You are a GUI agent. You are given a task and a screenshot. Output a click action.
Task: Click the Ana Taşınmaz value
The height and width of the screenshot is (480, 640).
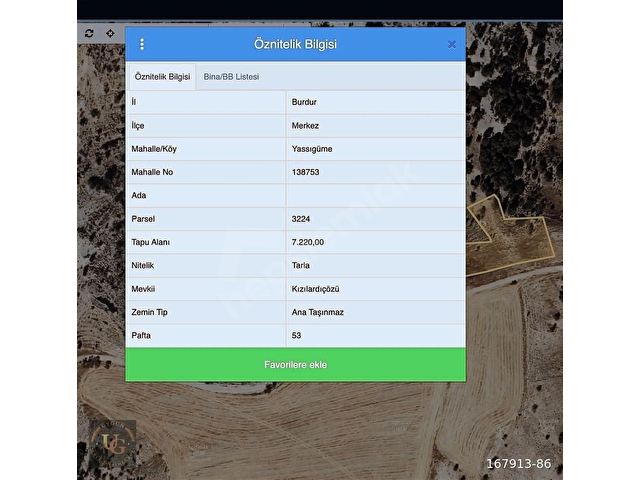tap(318, 312)
